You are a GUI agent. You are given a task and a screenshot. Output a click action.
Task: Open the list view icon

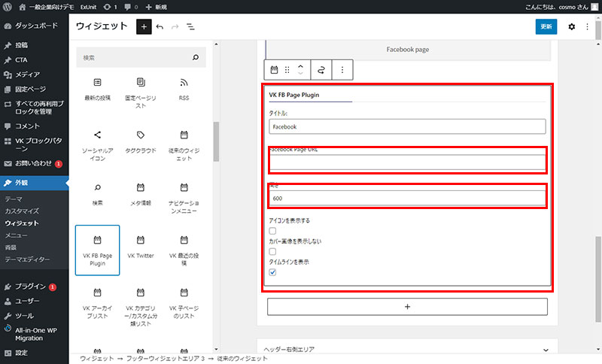pyautogui.click(x=190, y=26)
